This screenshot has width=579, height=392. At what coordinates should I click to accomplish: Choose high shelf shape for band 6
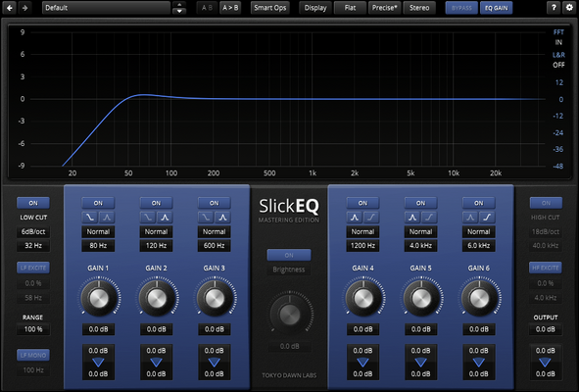[487, 218]
